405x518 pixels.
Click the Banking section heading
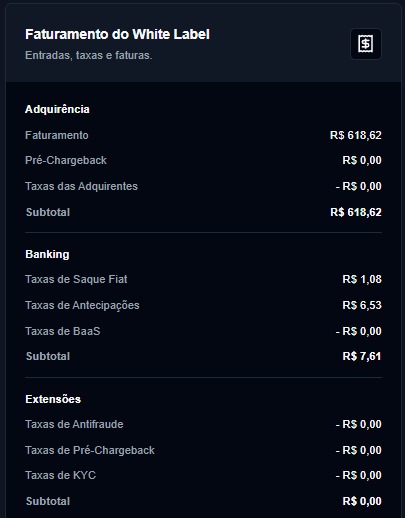pyautogui.click(x=47, y=254)
